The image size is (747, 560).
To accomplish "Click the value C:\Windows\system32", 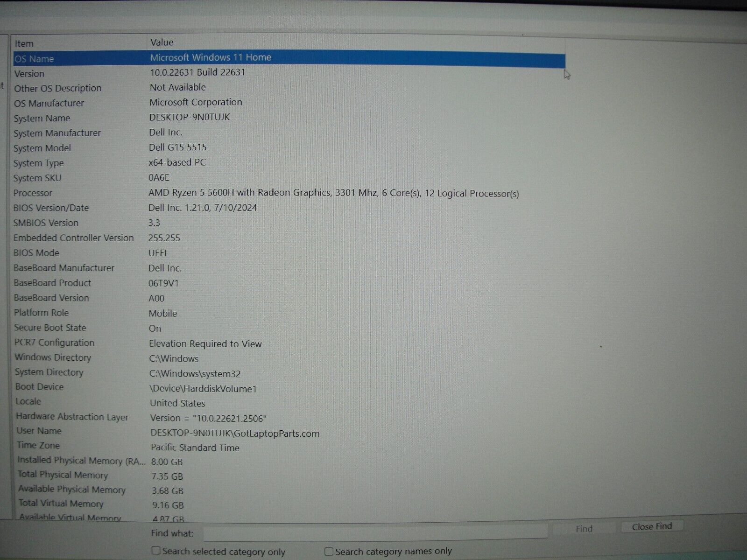I will (195, 374).
